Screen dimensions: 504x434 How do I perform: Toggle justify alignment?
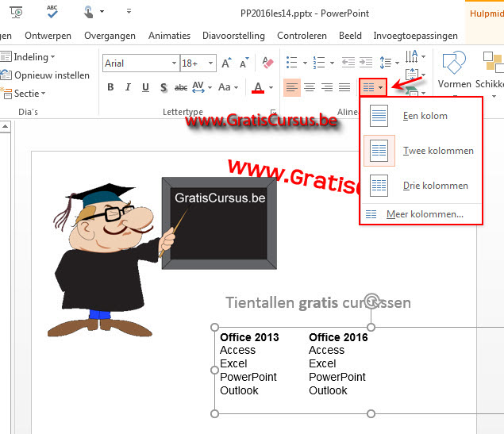coord(344,87)
